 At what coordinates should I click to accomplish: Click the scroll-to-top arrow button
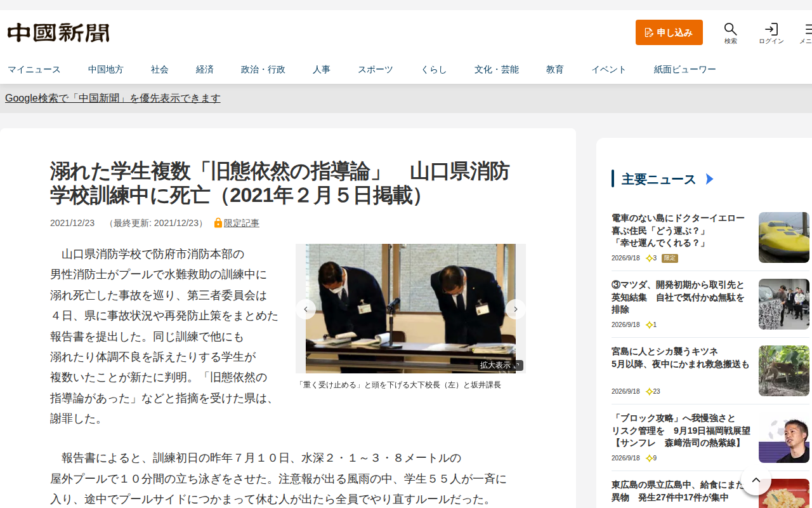[x=756, y=480]
